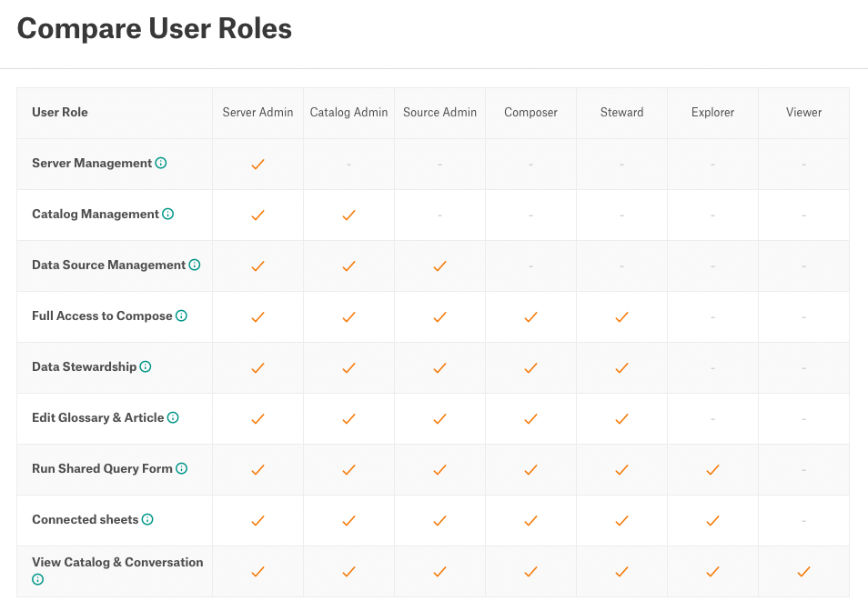Click Composer checkmark in View Catalog & Conversation row
The width and height of the screenshot is (868, 611).
530,571
